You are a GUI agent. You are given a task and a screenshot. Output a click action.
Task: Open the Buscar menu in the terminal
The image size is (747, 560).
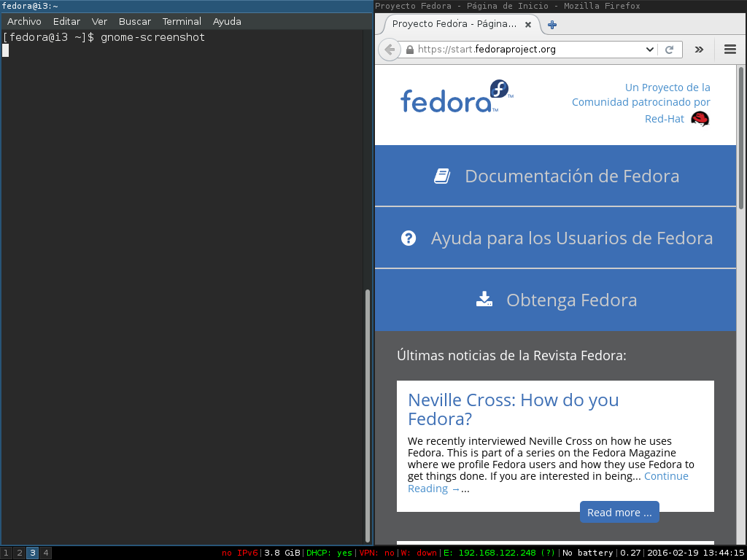coord(135,21)
